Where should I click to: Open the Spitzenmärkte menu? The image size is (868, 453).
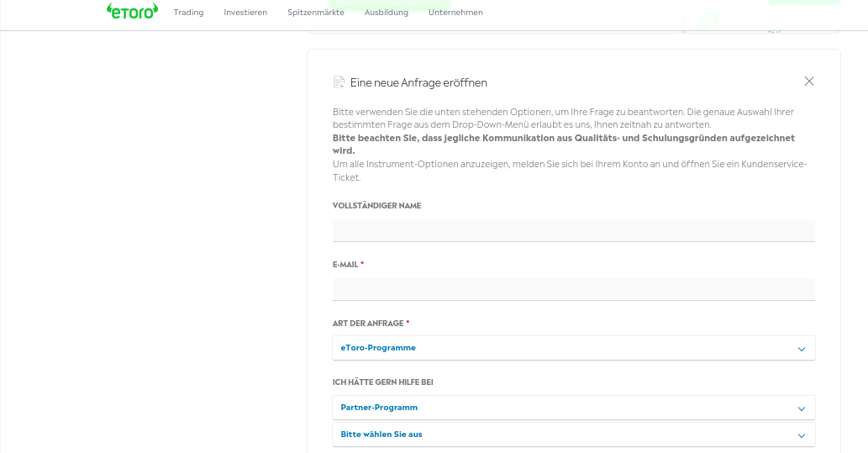[316, 12]
